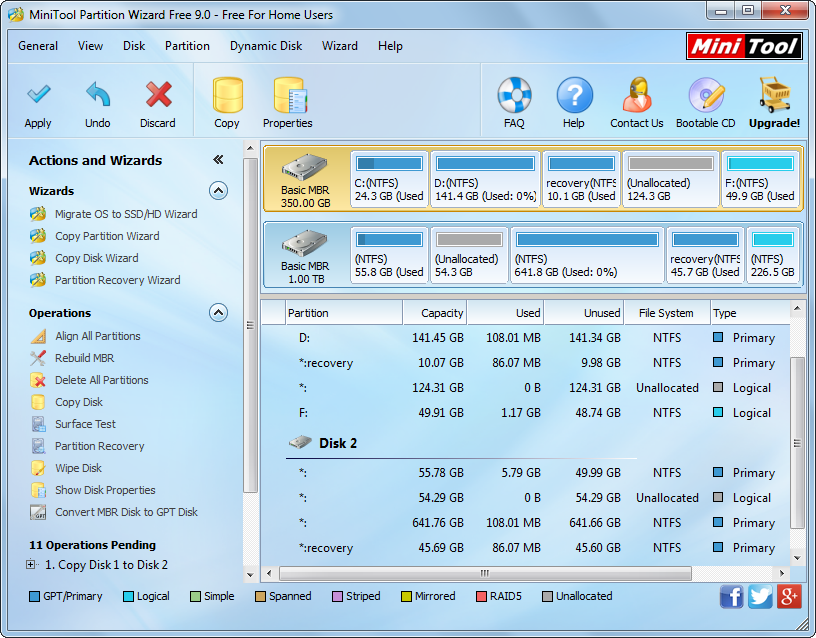
Task: Collapse the Actions and Wizards panel
Action: coord(219,160)
